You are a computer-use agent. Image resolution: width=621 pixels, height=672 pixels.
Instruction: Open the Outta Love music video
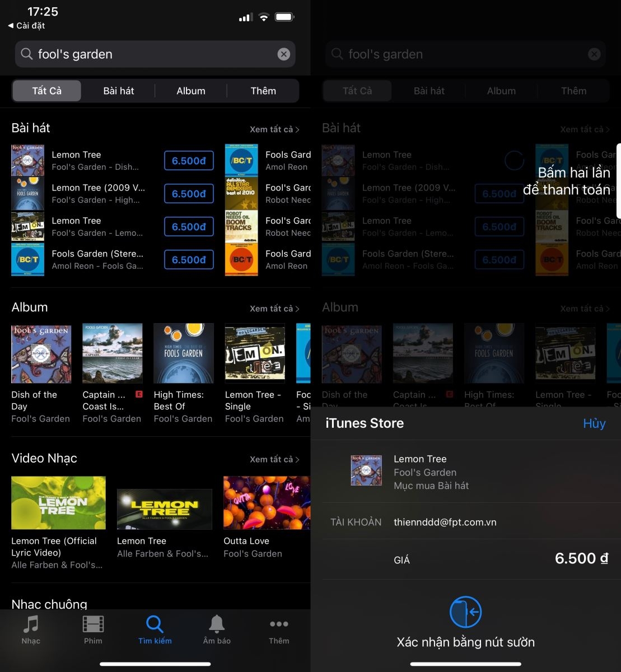267,503
